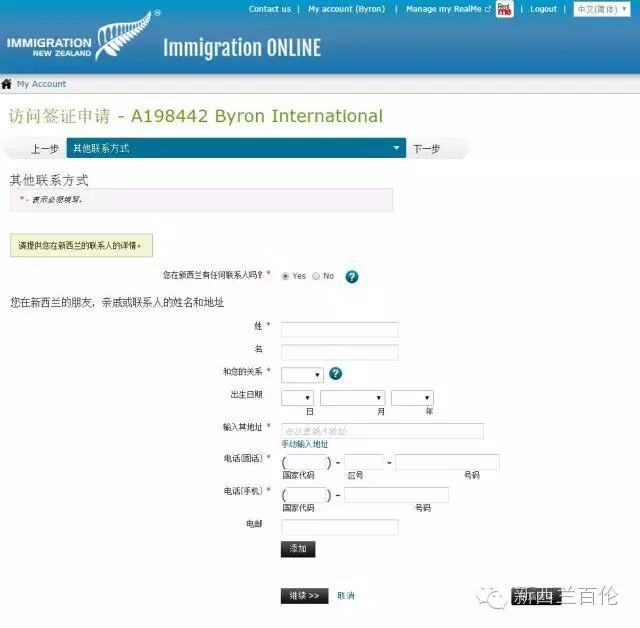Go to My Account breadcrumb

coord(41,84)
